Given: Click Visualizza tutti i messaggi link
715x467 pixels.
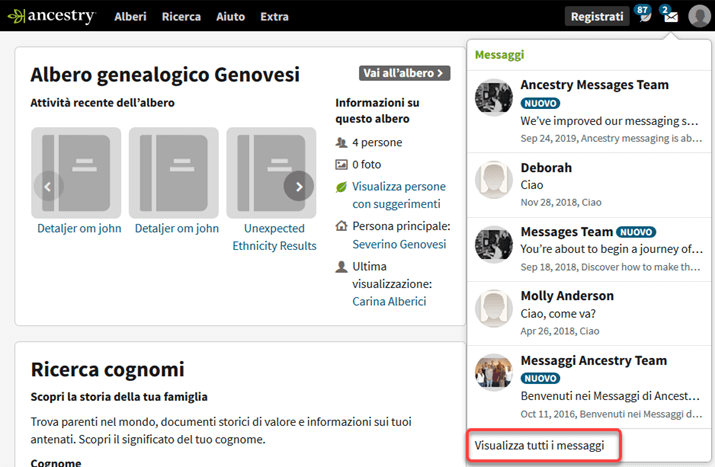Looking at the screenshot, I should pos(539,445).
